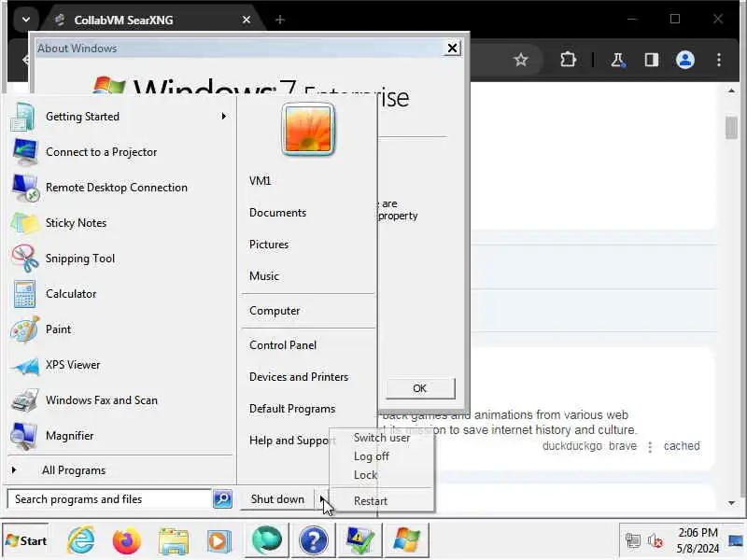
Task: Click the brave engine link
Action: [x=622, y=446]
